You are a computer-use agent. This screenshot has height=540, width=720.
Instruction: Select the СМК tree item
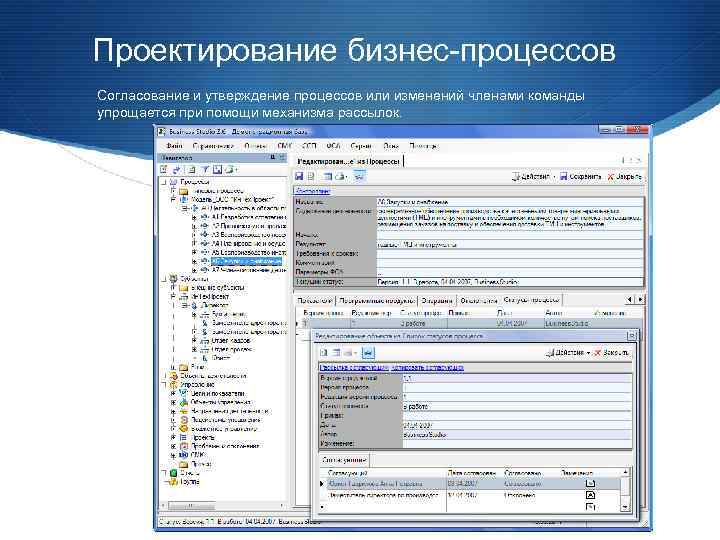coord(197,455)
